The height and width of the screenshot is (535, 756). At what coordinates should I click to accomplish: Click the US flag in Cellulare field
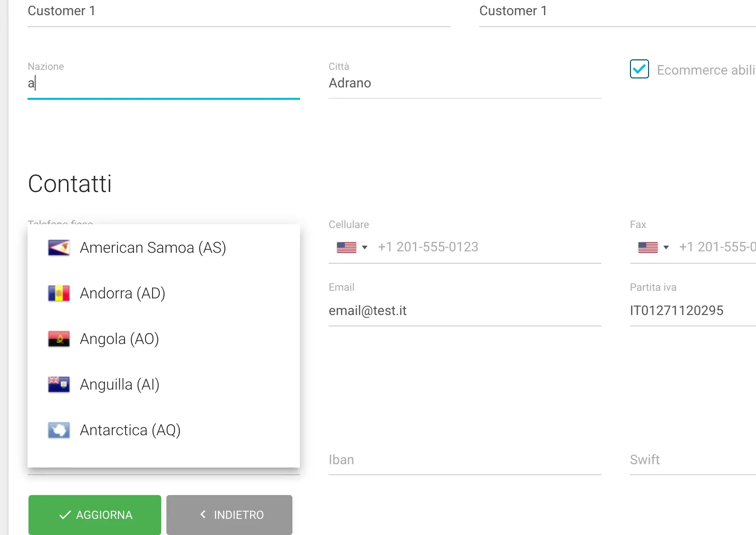(347, 247)
